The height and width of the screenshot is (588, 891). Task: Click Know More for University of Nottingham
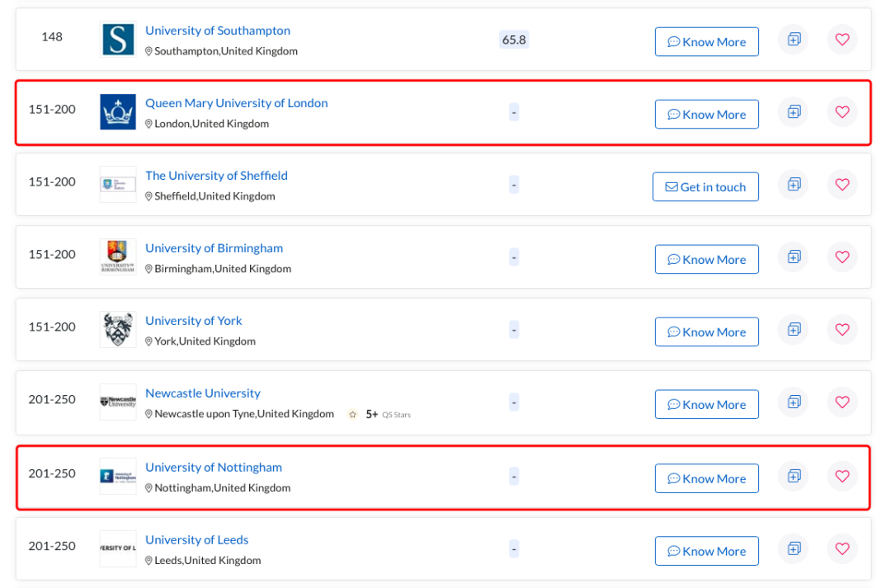[707, 478]
